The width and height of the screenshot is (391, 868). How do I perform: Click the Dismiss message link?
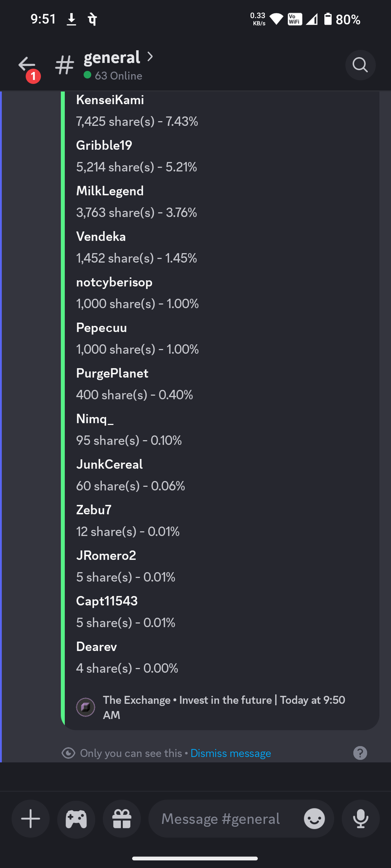coord(231,753)
